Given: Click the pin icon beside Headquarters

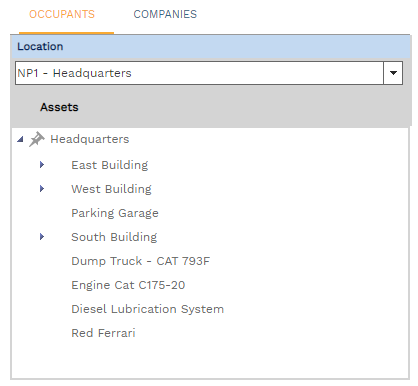Looking at the screenshot, I should [36, 139].
